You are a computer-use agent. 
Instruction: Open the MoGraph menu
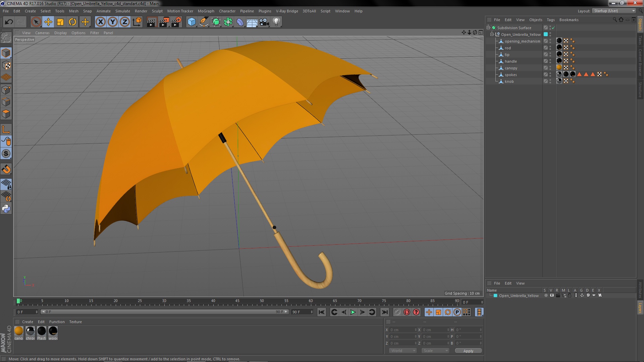pyautogui.click(x=206, y=11)
